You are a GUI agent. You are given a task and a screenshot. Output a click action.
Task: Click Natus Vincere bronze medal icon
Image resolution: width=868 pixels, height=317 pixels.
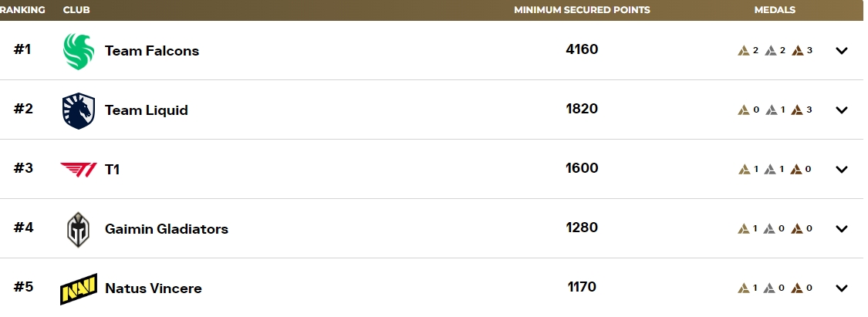click(x=796, y=288)
